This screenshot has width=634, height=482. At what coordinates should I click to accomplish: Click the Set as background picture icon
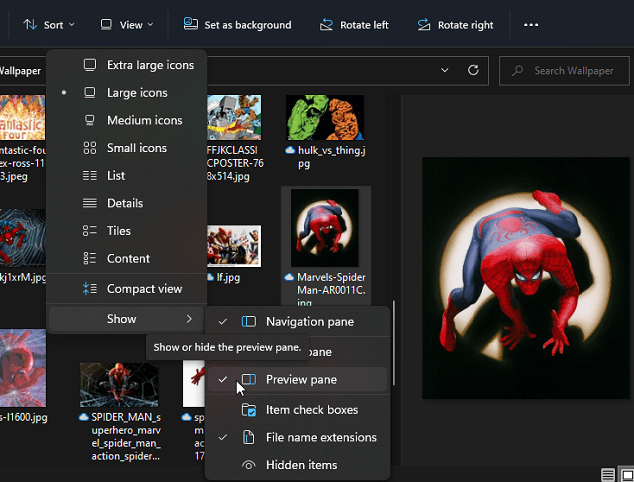point(190,24)
